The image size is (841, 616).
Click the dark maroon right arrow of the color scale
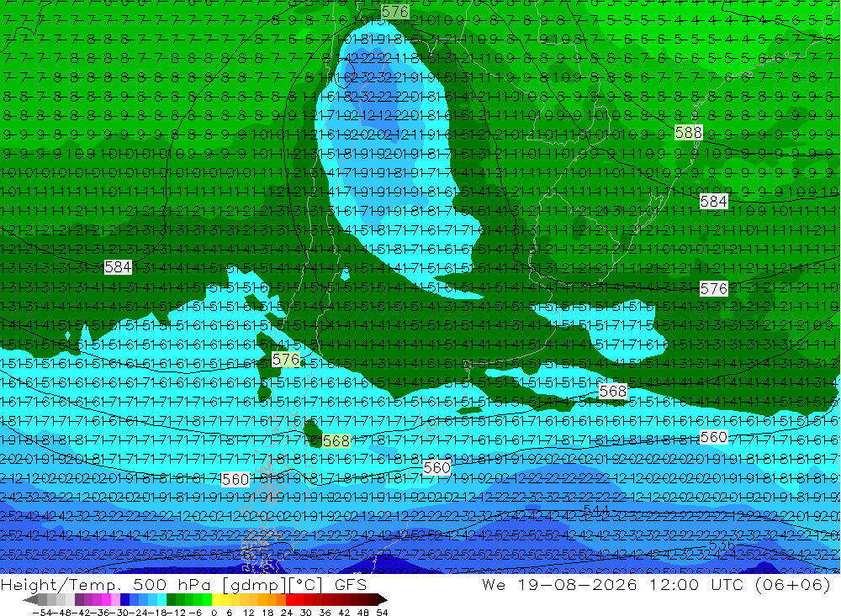tap(382, 600)
